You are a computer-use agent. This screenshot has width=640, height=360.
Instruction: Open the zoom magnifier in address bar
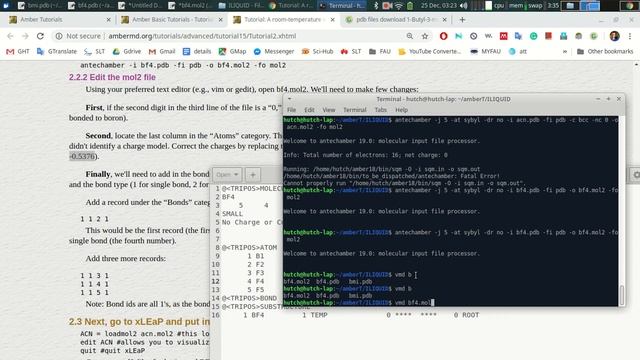(409, 36)
